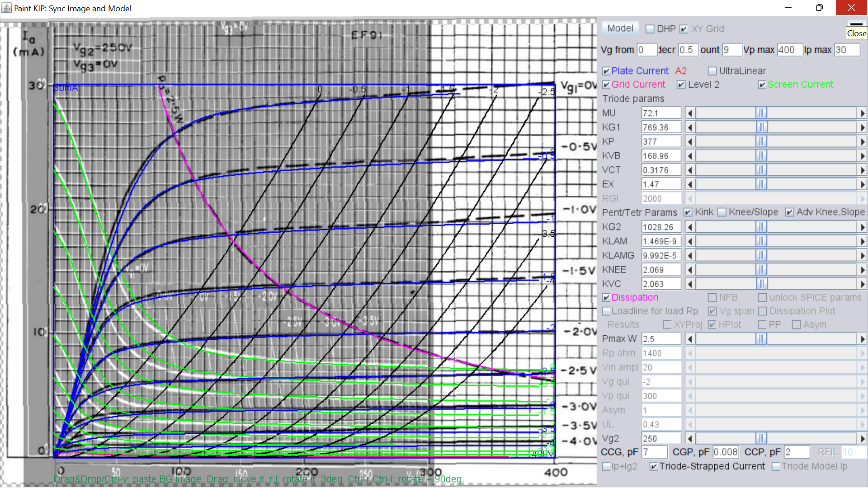Toggle the Level 2 checkbox
868x488 pixels.
coord(681,84)
